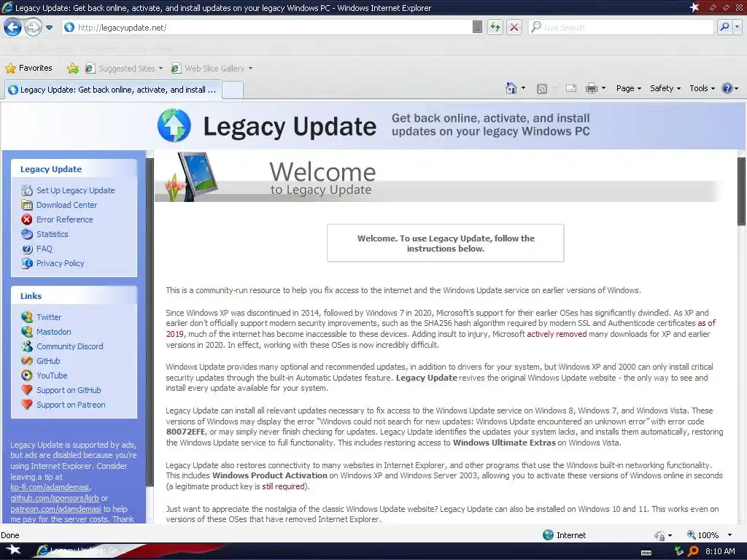747x560 pixels.
Task: Expand the Print dropdown arrow
Action: tap(603, 88)
